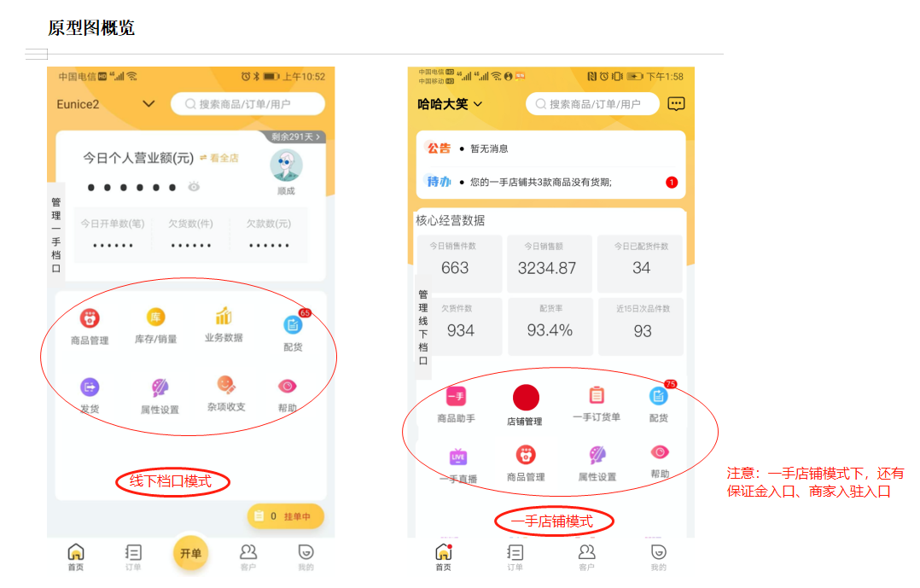The height and width of the screenshot is (588, 920).
Task: Click the right phone's search field
Action: 592,104
